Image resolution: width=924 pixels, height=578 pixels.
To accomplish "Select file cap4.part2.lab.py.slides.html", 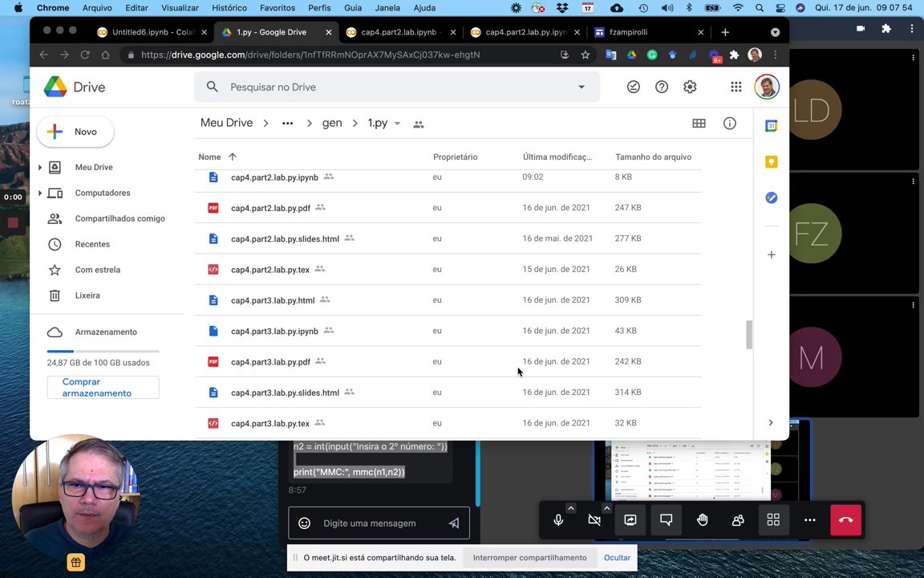I will coord(448,238).
